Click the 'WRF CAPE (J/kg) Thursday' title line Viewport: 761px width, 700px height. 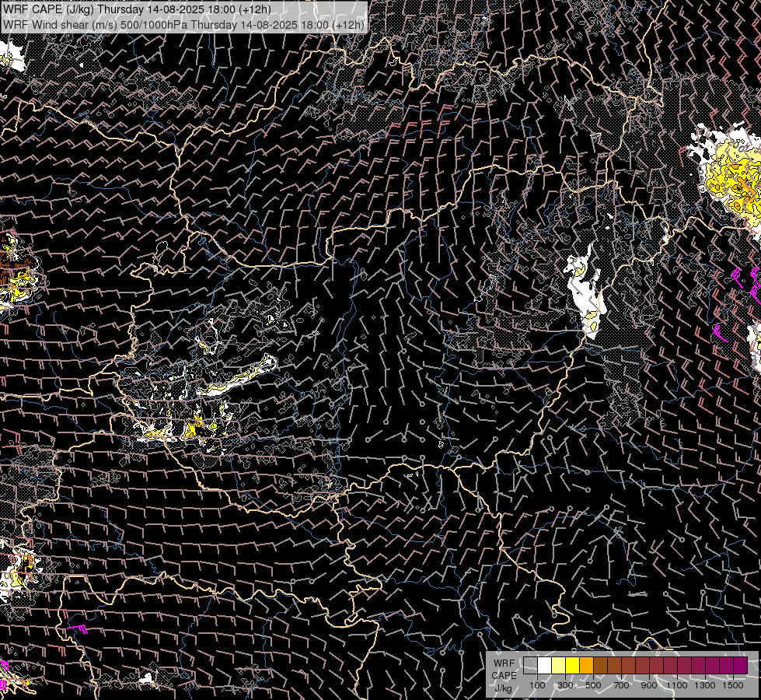click(x=137, y=9)
